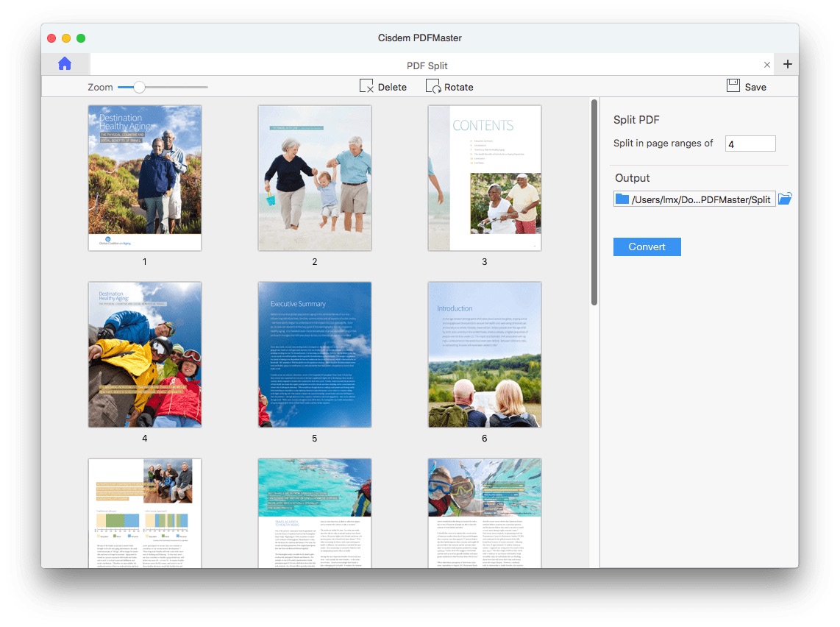Select page 2 thumbnail

pos(314,178)
